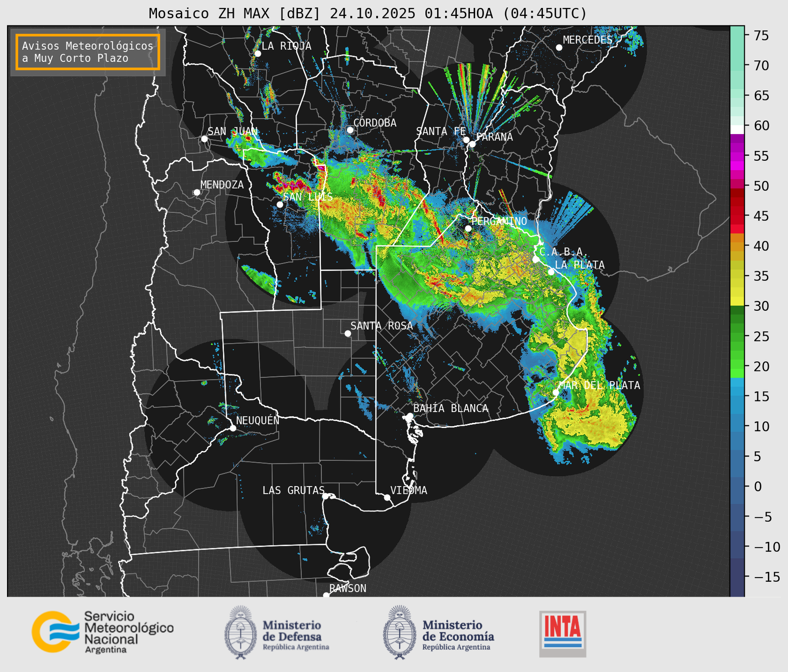Click the Santa Rosa city marker dot
Screen dimensions: 788x672
(x=348, y=334)
